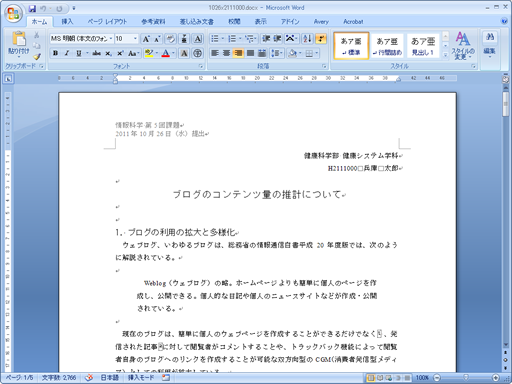Sort text with the A-Z icon

tap(307, 39)
